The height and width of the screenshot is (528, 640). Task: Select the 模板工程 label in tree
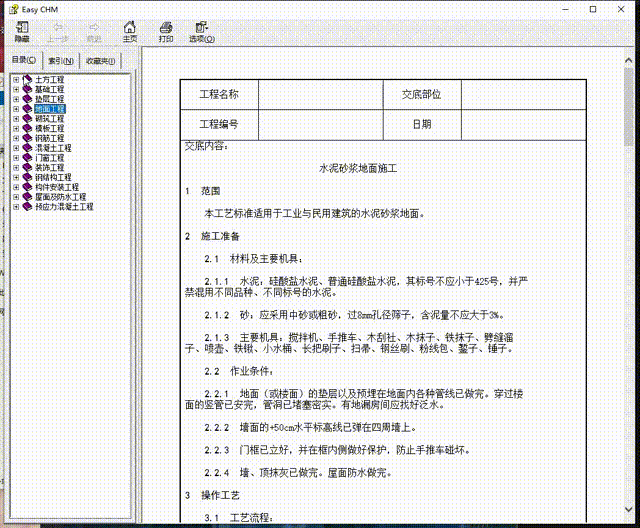point(49,129)
